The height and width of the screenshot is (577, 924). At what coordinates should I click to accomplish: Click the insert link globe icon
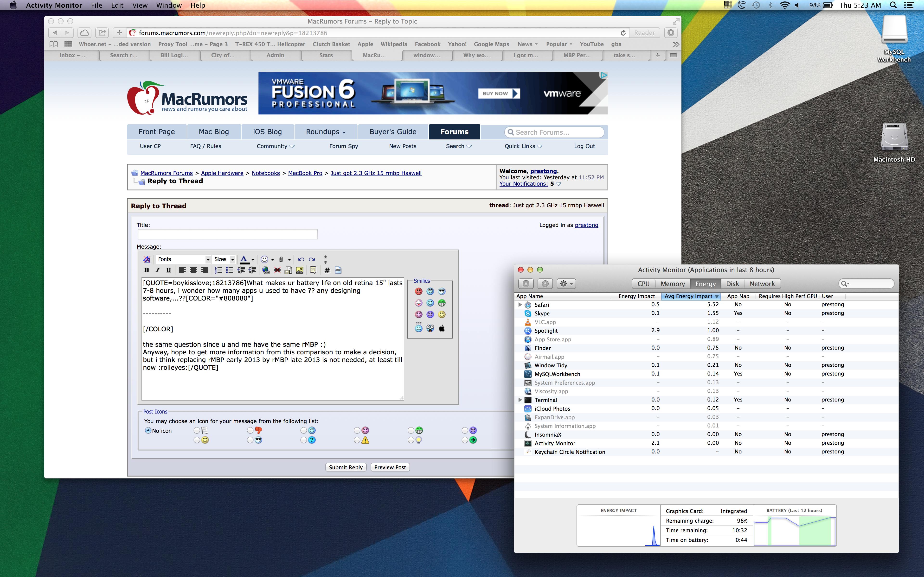(266, 270)
